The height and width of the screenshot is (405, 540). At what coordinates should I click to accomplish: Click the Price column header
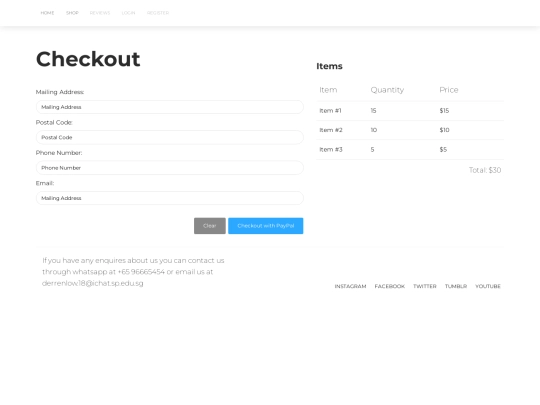[449, 90]
